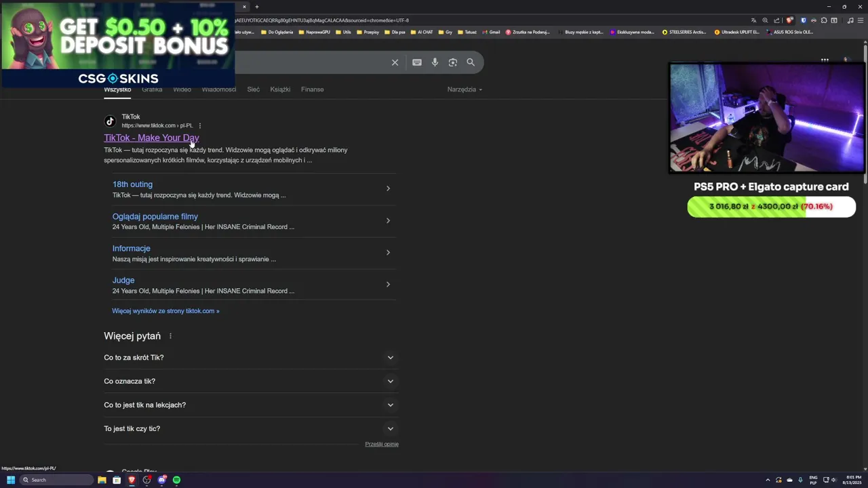Open the 'NaprawaGPU' bookmarks folder
868x488 pixels.
pyautogui.click(x=314, y=32)
